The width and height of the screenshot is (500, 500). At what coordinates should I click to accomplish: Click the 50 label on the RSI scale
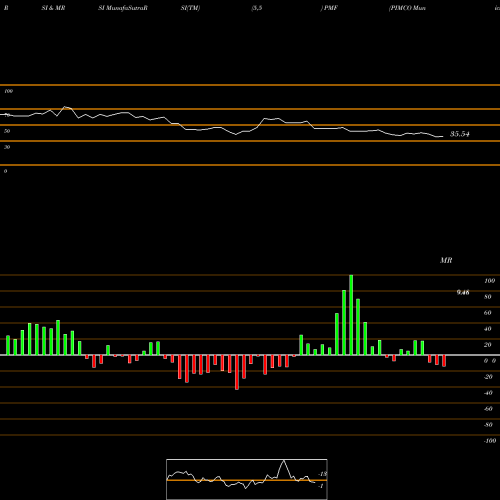click(7, 131)
